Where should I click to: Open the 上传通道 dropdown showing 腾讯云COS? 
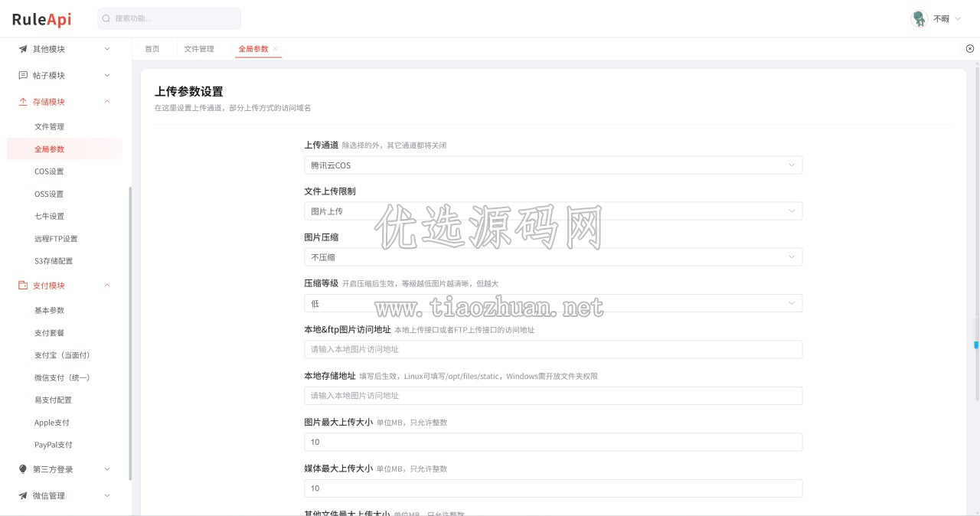pyautogui.click(x=553, y=165)
